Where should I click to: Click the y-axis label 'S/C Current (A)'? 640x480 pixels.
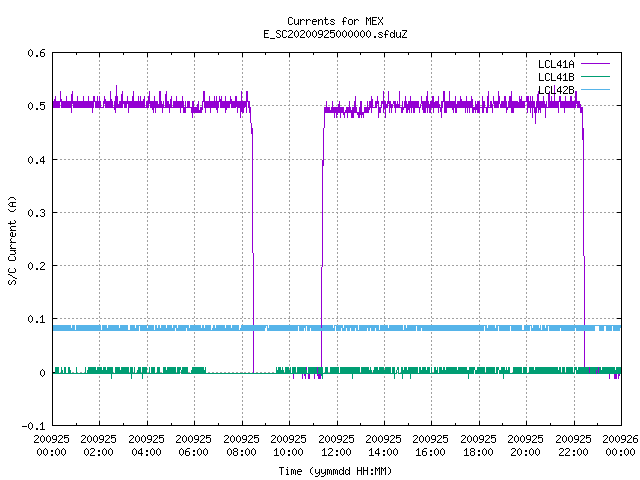[12, 241]
